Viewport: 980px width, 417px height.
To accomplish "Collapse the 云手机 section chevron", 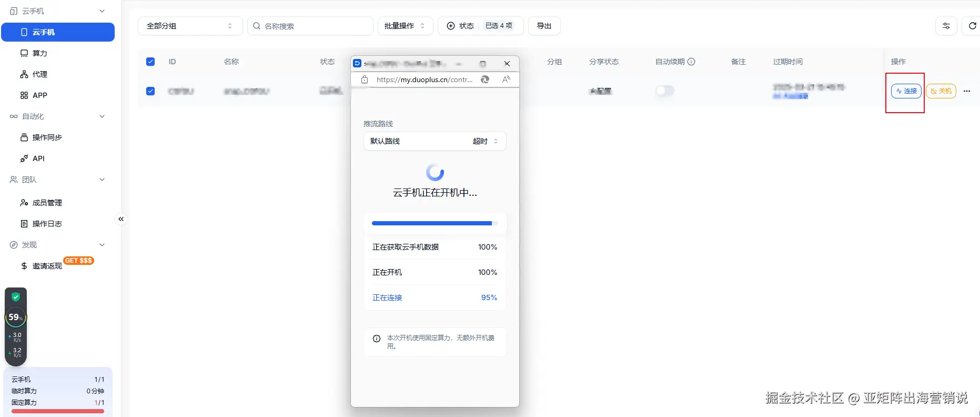I will (x=102, y=11).
